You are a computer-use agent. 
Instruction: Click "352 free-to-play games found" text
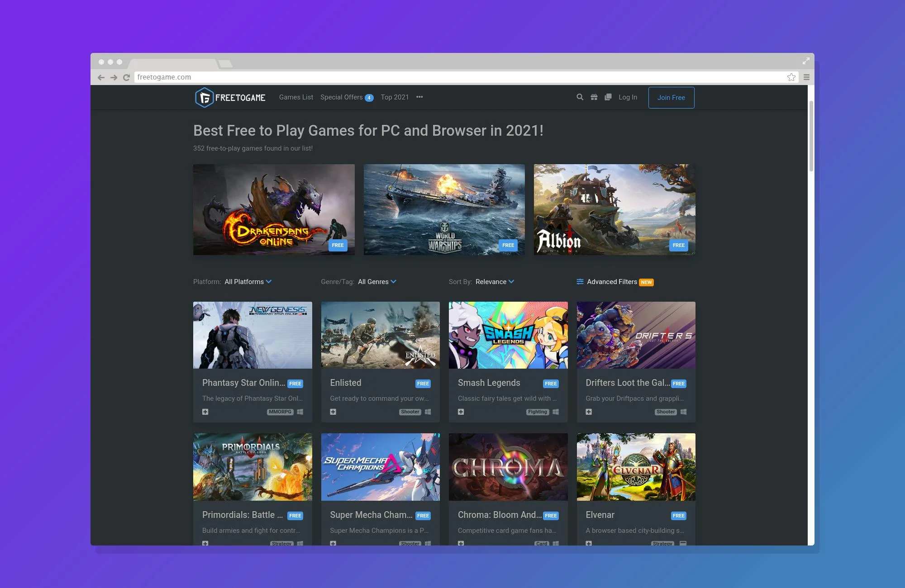(x=253, y=148)
